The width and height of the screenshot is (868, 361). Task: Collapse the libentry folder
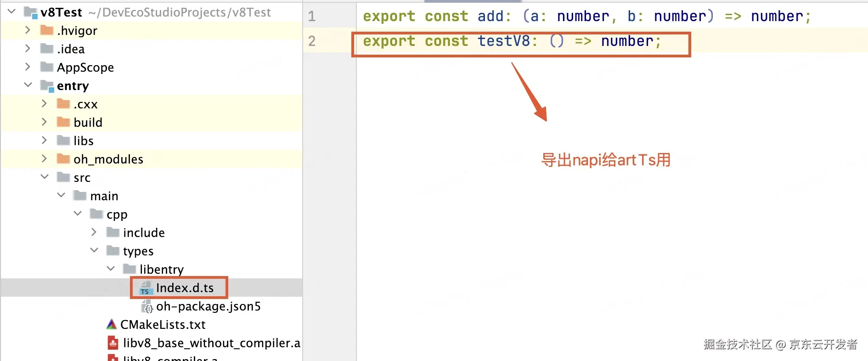click(x=111, y=269)
